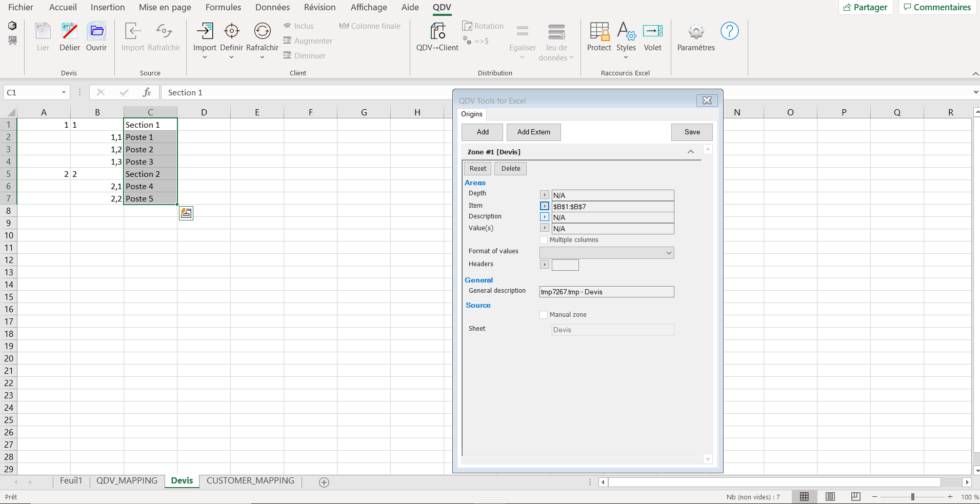The height and width of the screenshot is (504, 980).
Task: Click the zoom slider handle in status bar
Action: click(x=912, y=497)
